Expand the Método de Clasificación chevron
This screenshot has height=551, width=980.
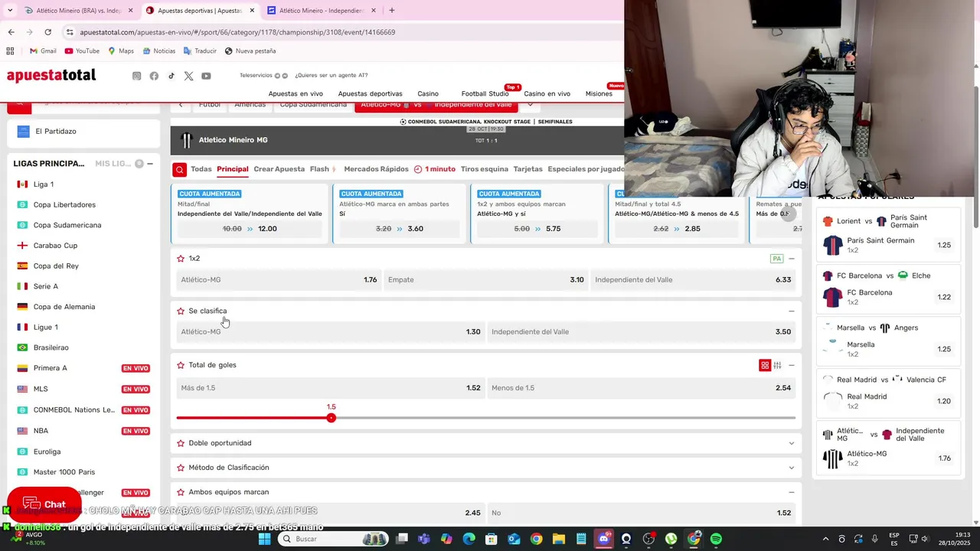[792, 468]
